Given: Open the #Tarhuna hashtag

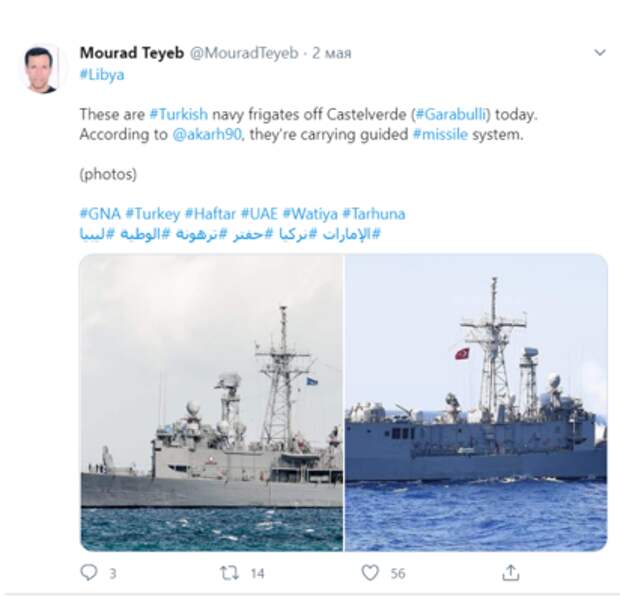Looking at the screenshot, I should [374, 214].
